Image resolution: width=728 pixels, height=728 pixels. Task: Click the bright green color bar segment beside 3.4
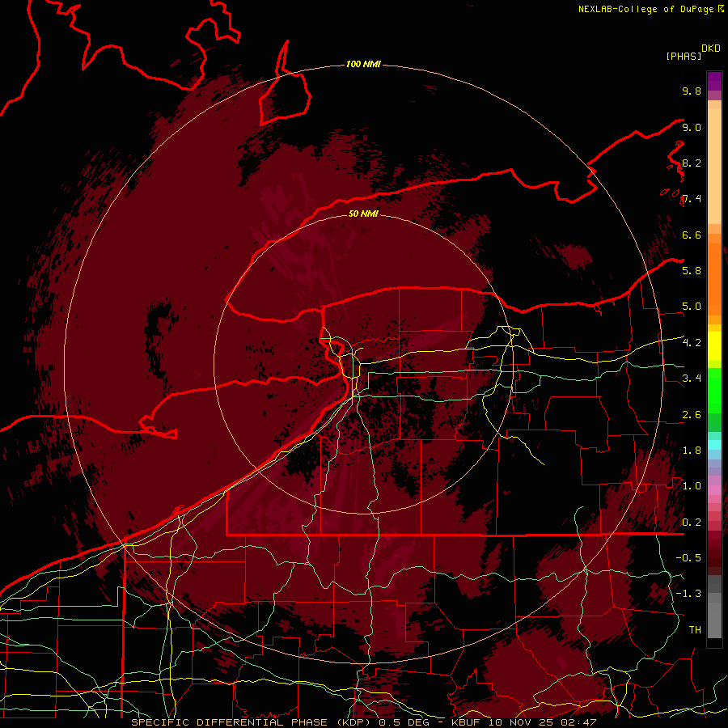[714, 390]
